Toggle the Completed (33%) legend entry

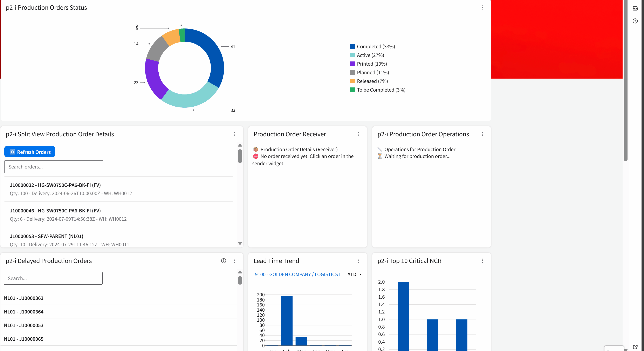[x=372, y=47]
